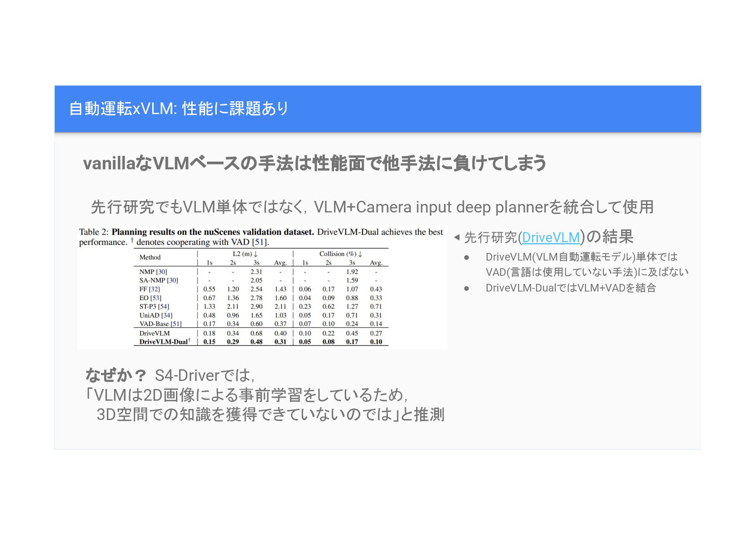Open the DriveVLM hyperlink

pos(551,238)
